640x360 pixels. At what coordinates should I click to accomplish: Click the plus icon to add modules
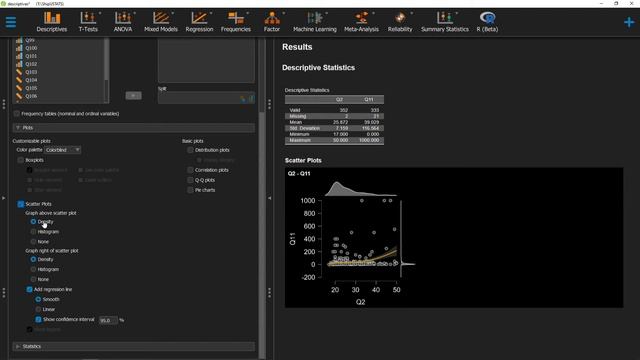coord(629,22)
